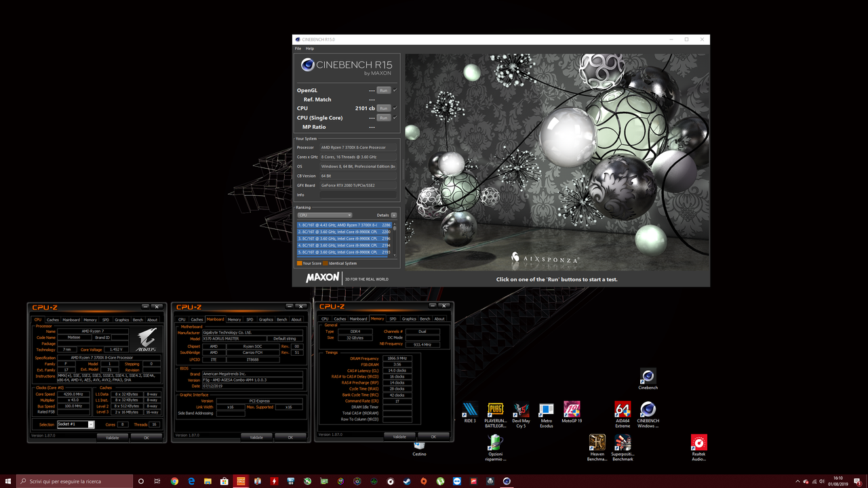Open Memory tab in Mainboard CPU-Z window
Viewport: 868px width, 488px height.
(x=235, y=319)
